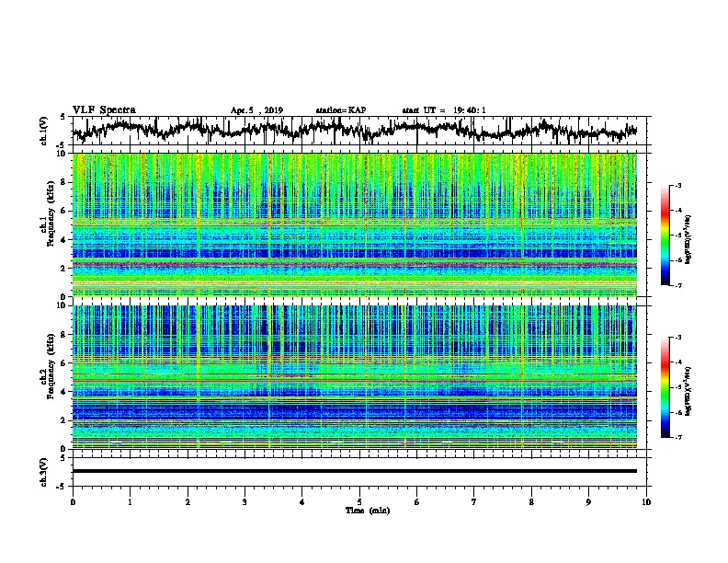Click time axis tick label "0"
This screenshot has height=563, width=728.
coord(73,502)
